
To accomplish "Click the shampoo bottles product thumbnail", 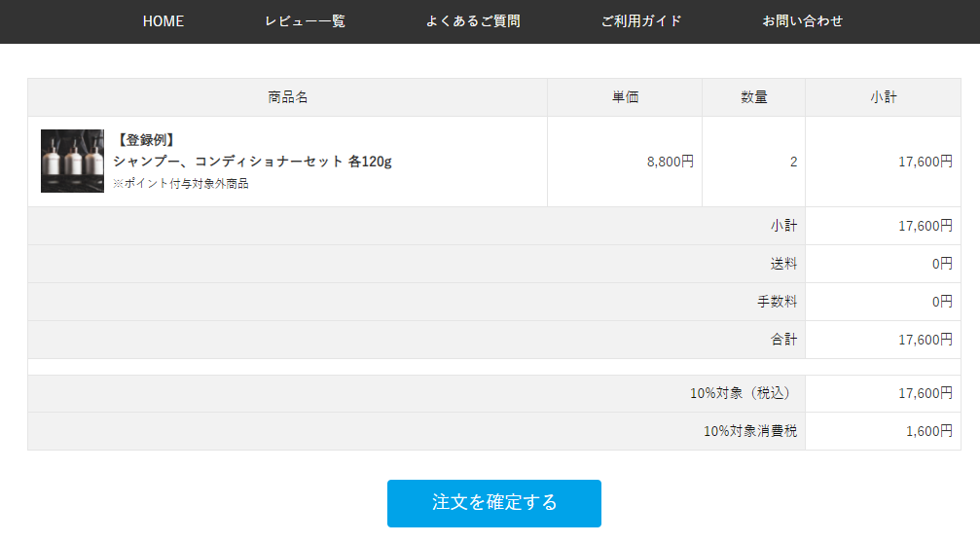I will point(72,162).
